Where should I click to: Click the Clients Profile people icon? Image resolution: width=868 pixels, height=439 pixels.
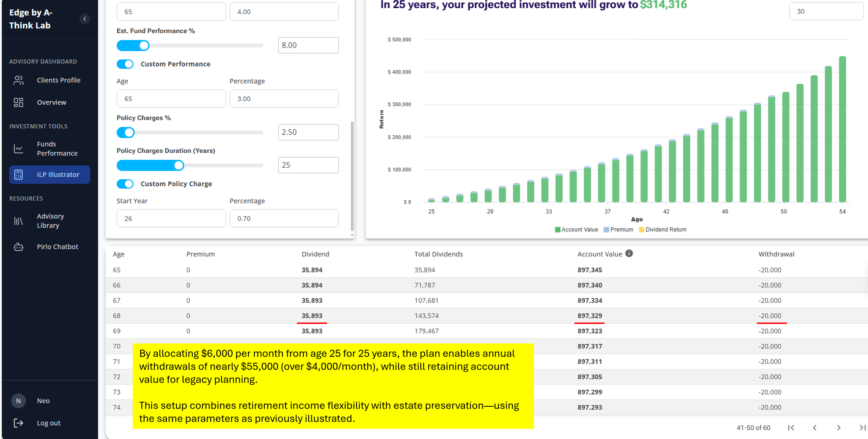click(18, 80)
